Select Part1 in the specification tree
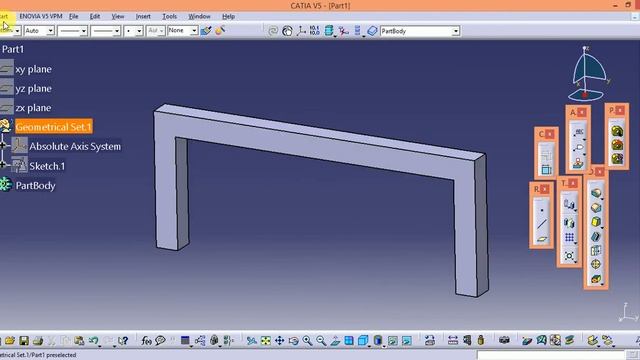The height and width of the screenshot is (360, 640). (x=13, y=49)
